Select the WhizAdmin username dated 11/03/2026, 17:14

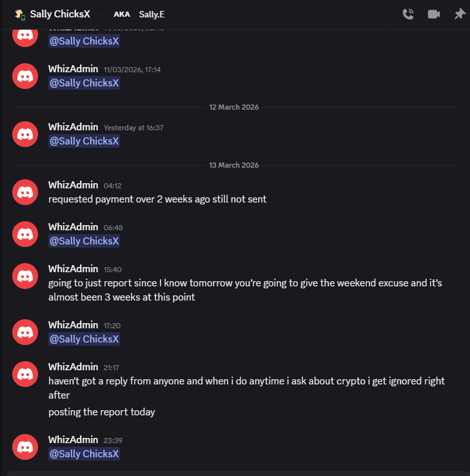pyautogui.click(x=73, y=69)
